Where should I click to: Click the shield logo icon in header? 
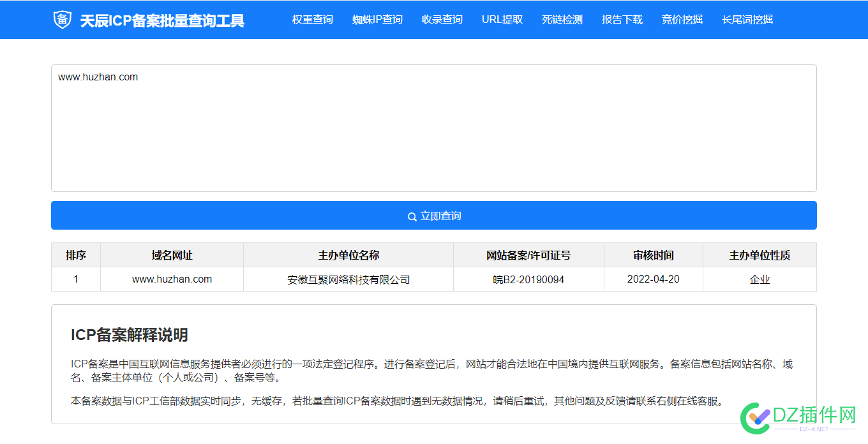[x=62, y=20]
